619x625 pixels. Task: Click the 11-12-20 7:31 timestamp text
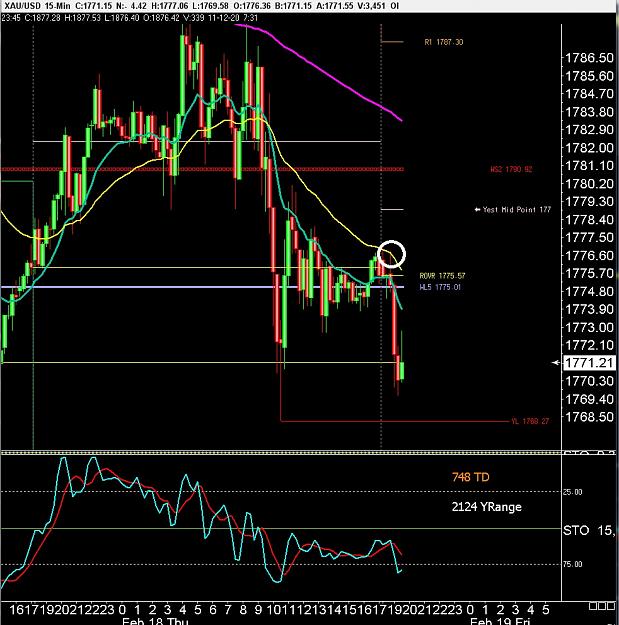[233, 18]
